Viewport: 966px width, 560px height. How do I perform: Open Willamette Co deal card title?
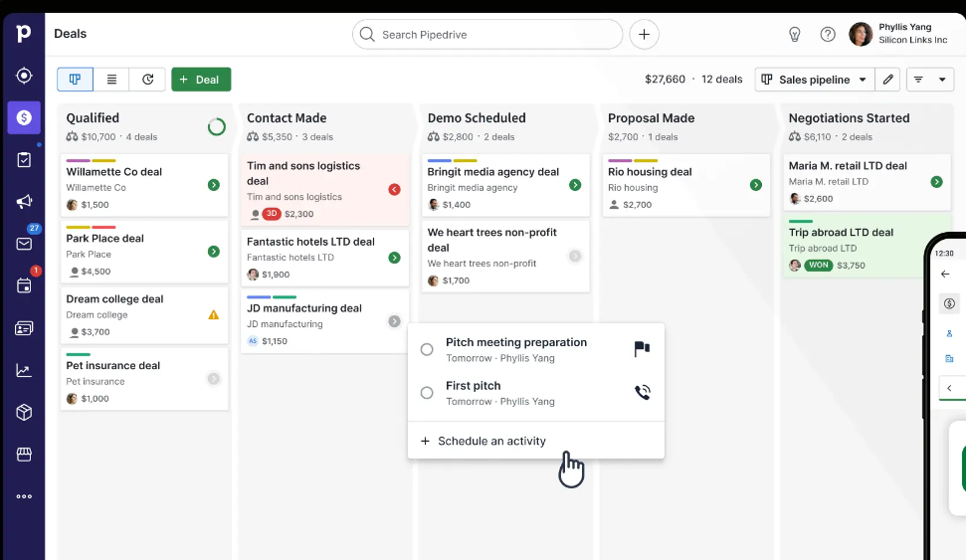[114, 172]
